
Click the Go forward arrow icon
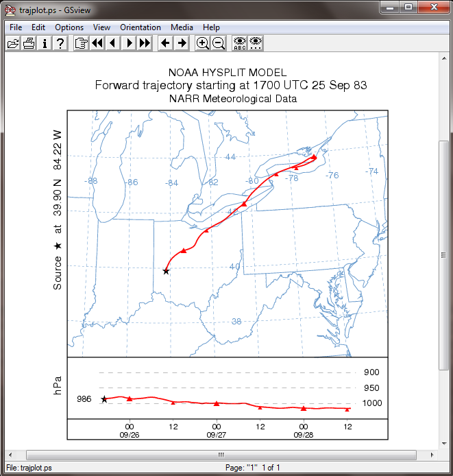click(x=182, y=43)
